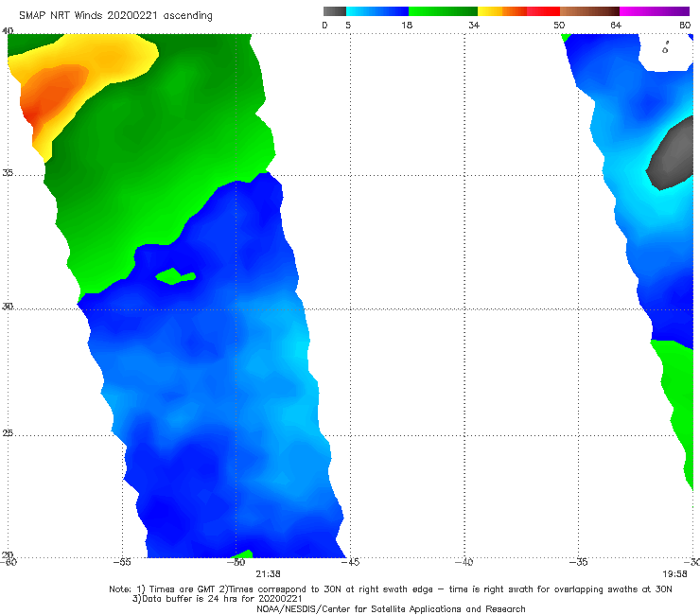This screenshot has width=700, height=615.
Task: Click the '50' color bar scale label
Action: 559,25
